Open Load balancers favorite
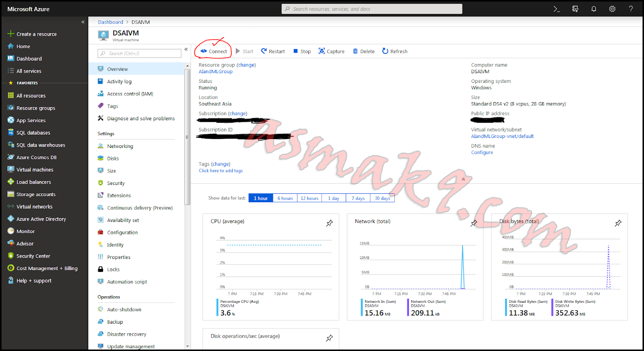 click(29, 182)
